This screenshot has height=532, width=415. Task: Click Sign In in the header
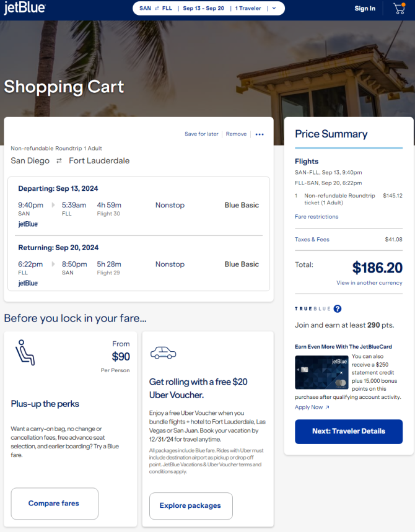coord(365,9)
